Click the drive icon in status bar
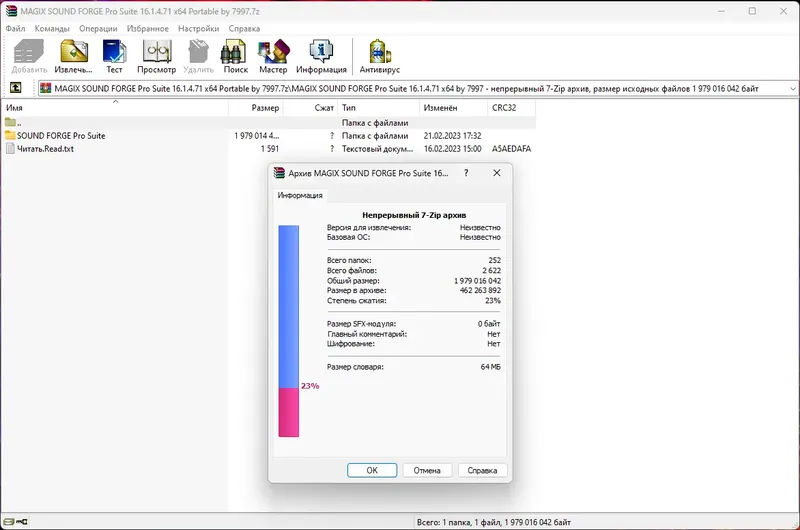800x530 pixels. coord(9,522)
